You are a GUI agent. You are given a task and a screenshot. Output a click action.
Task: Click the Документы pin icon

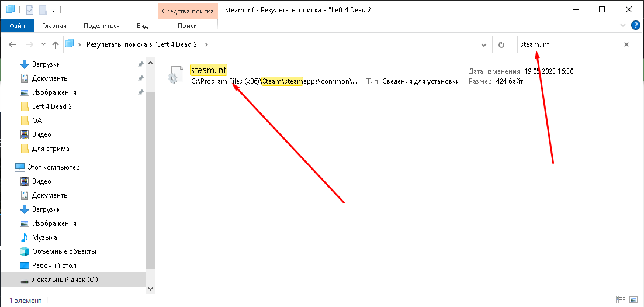coord(140,78)
